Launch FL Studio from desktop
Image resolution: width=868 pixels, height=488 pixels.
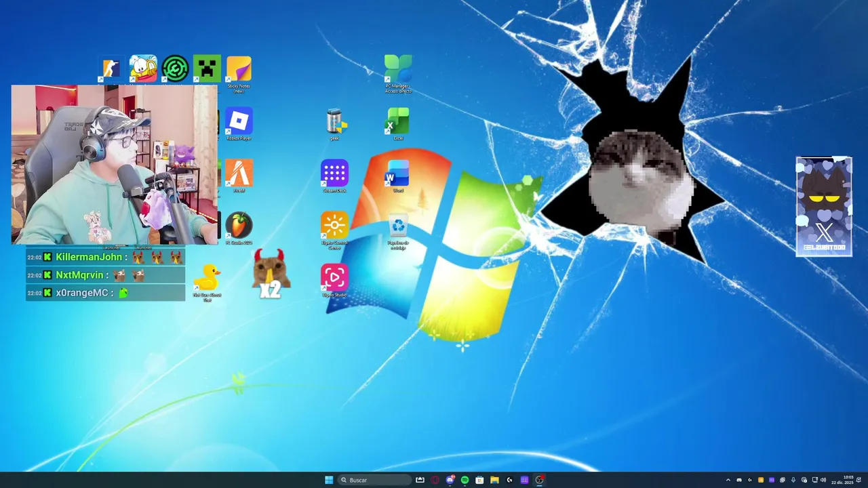tap(239, 228)
